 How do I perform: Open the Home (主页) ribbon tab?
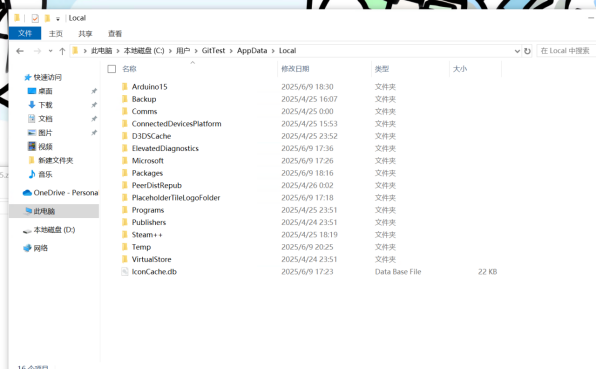pyautogui.click(x=55, y=33)
